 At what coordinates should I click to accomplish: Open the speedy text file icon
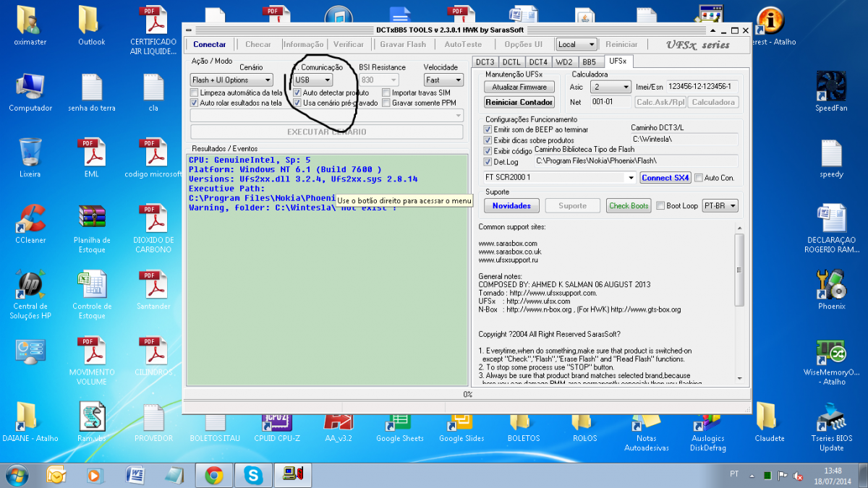click(831, 158)
